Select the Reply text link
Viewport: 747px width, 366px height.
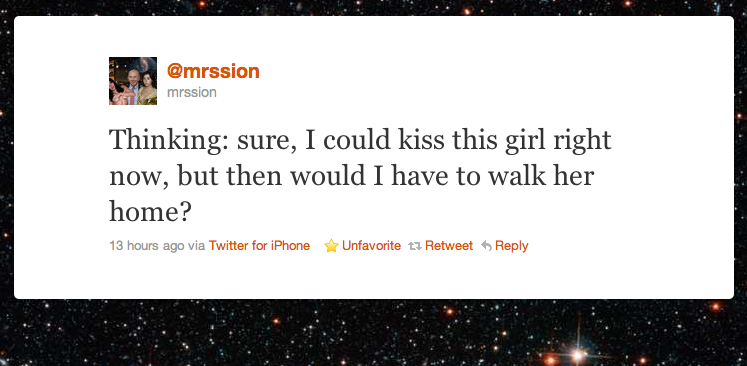coord(512,246)
